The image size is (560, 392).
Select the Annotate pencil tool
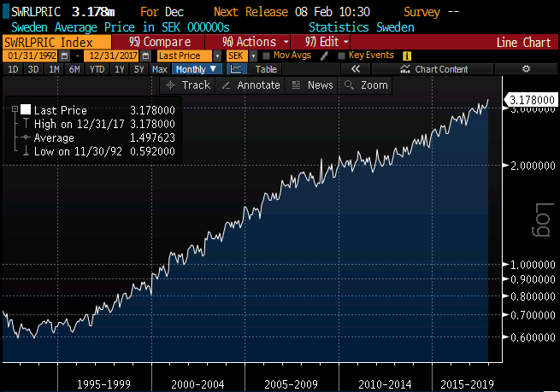(x=250, y=85)
